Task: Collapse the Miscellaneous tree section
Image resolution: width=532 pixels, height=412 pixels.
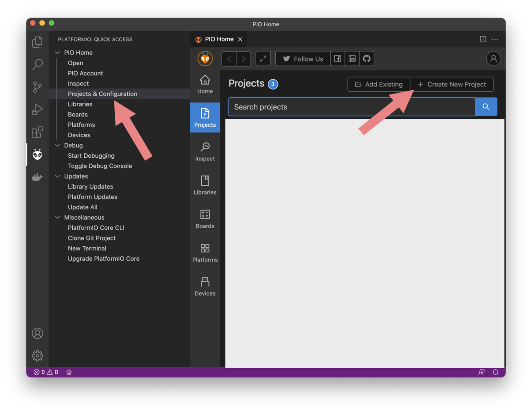Action: [x=57, y=218]
